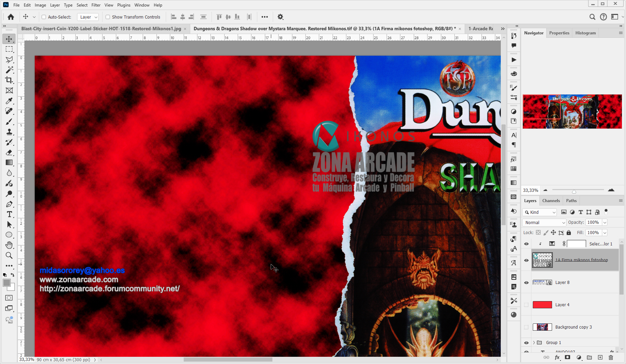Open the Normal blend mode dropdown

click(x=543, y=222)
